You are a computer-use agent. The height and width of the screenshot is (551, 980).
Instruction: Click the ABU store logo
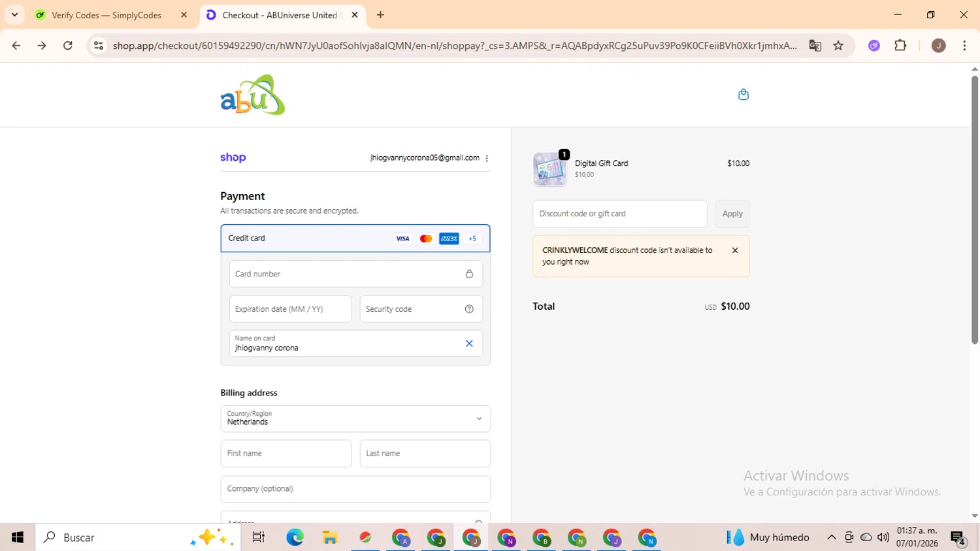[253, 95]
